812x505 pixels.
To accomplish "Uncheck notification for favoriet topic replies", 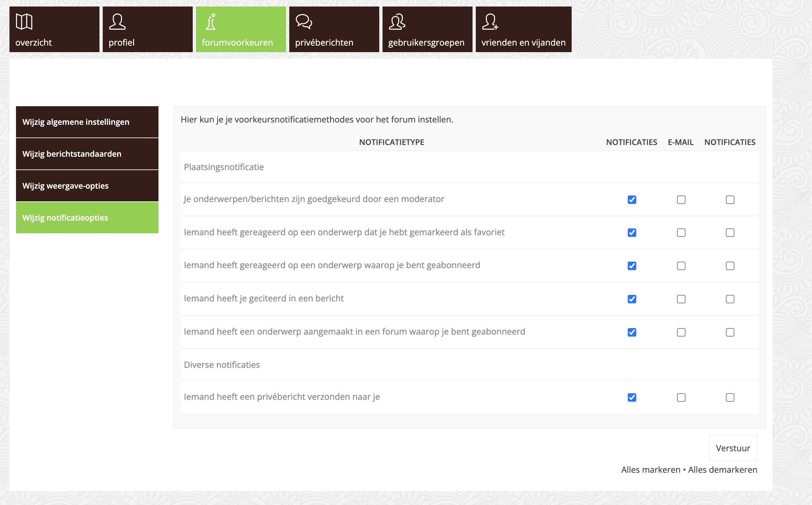I will click(x=632, y=232).
